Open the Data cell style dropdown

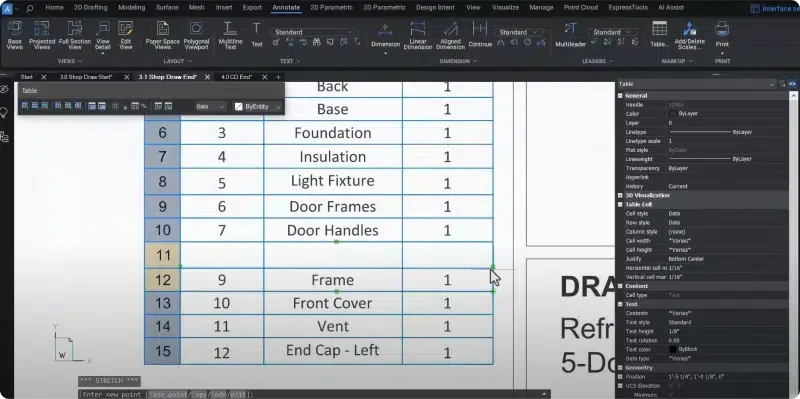[x=210, y=107]
